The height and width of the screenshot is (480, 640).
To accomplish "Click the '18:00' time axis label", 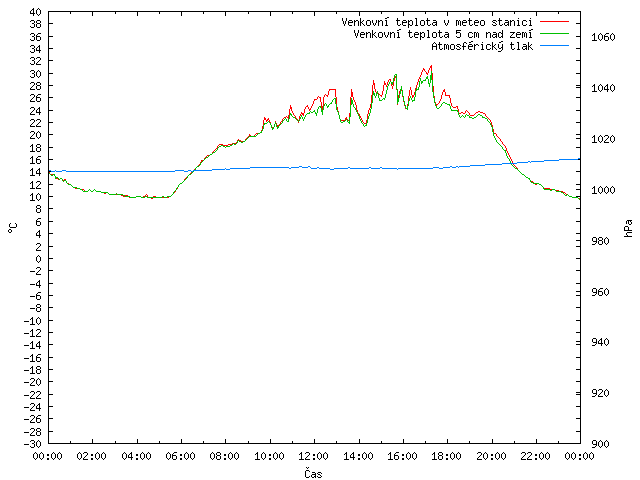I will click(447, 456).
